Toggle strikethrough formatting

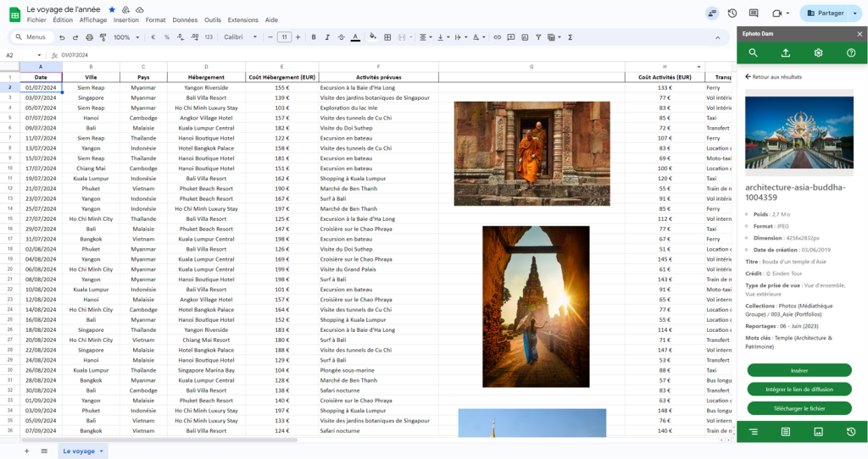pos(341,37)
